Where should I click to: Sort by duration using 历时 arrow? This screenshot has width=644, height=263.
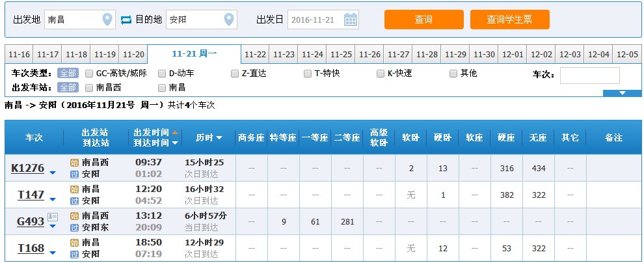[x=219, y=138]
